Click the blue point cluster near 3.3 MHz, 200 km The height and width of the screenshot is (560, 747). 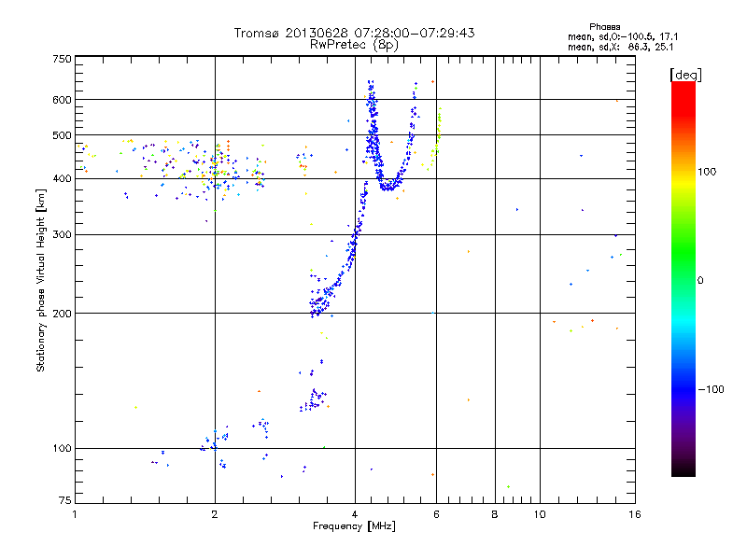(320, 305)
